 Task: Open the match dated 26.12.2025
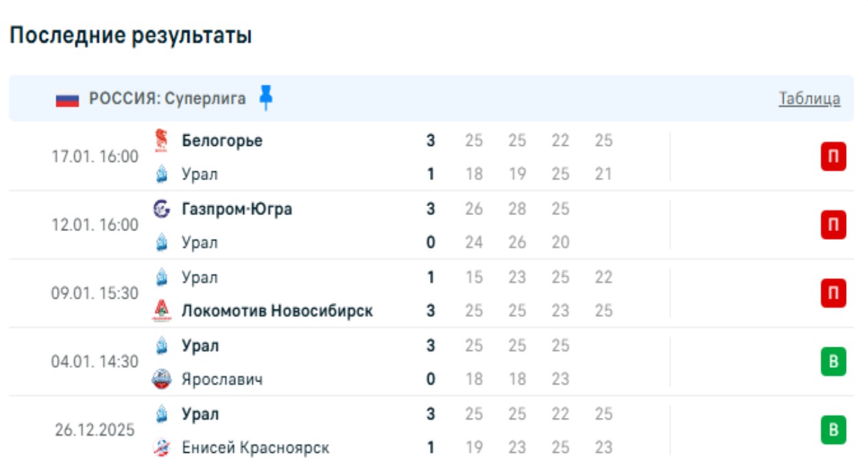[x=95, y=430]
